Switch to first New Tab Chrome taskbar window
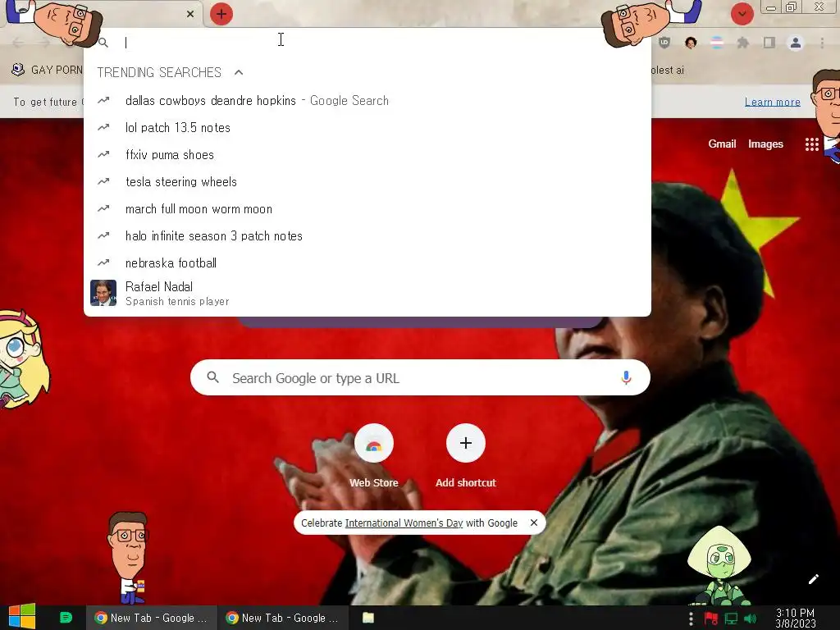Viewport: 840px width, 630px height. tap(152, 618)
